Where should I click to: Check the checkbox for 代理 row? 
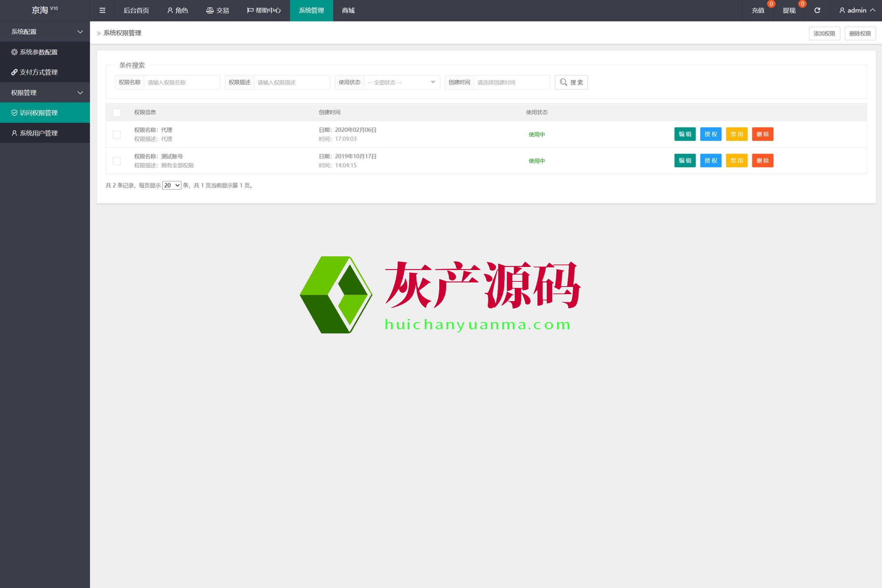click(117, 134)
